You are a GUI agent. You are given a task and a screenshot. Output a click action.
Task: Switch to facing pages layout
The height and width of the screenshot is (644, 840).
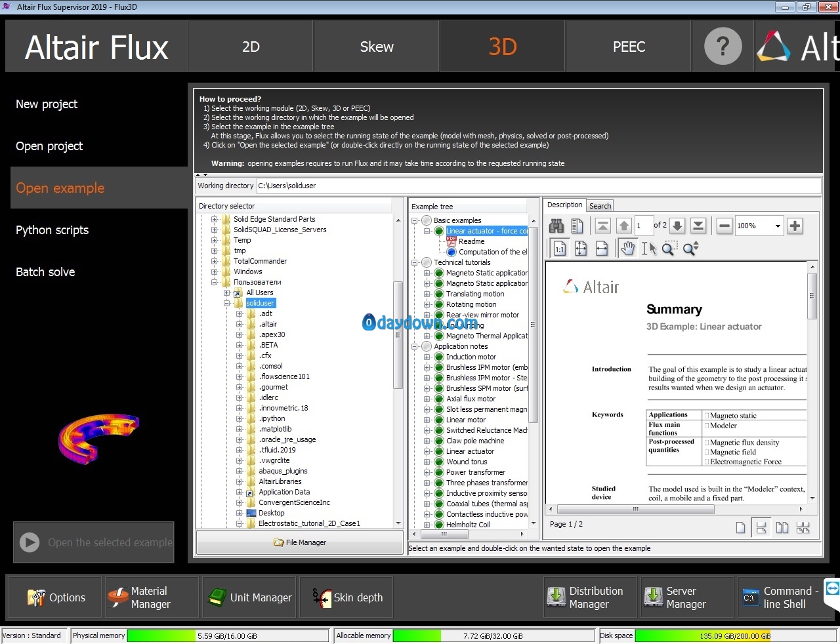tap(782, 528)
